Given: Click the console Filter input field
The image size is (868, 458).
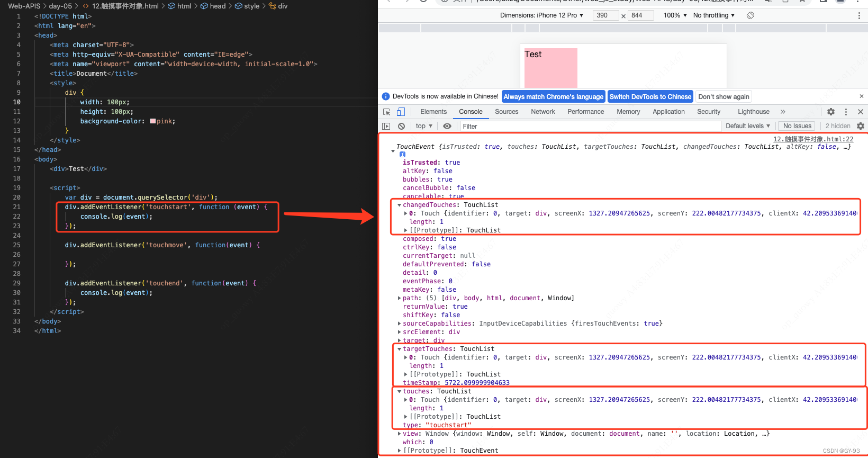Looking at the screenshot, I should [590, 126].
